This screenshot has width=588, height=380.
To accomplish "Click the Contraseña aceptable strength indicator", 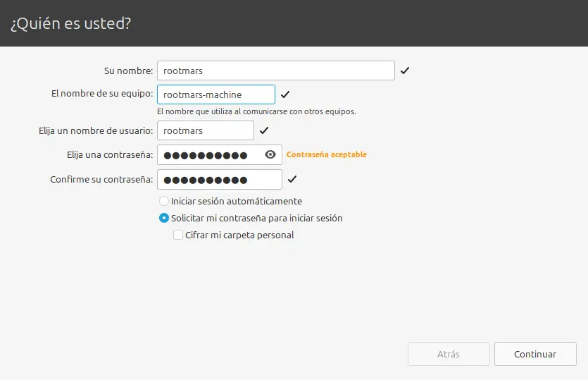I will pyautogui.click(x=327, y=154).
